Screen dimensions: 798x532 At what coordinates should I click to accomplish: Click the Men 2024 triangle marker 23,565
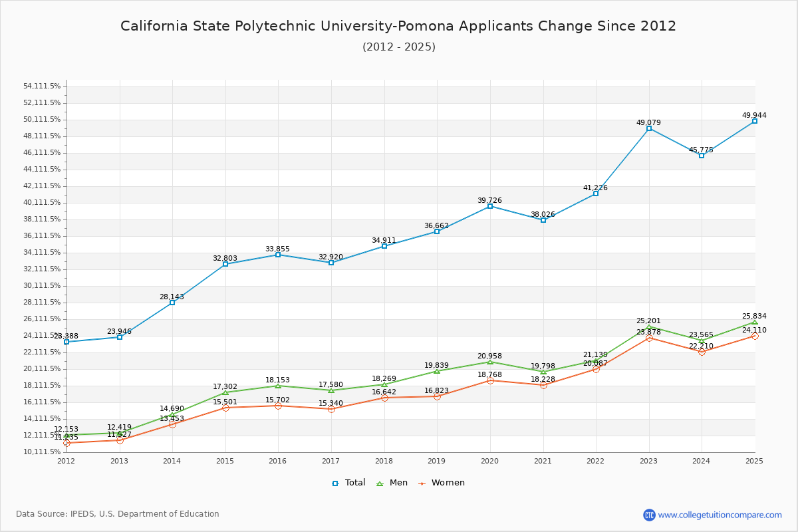pyautogui.click(x=702, y=340)
